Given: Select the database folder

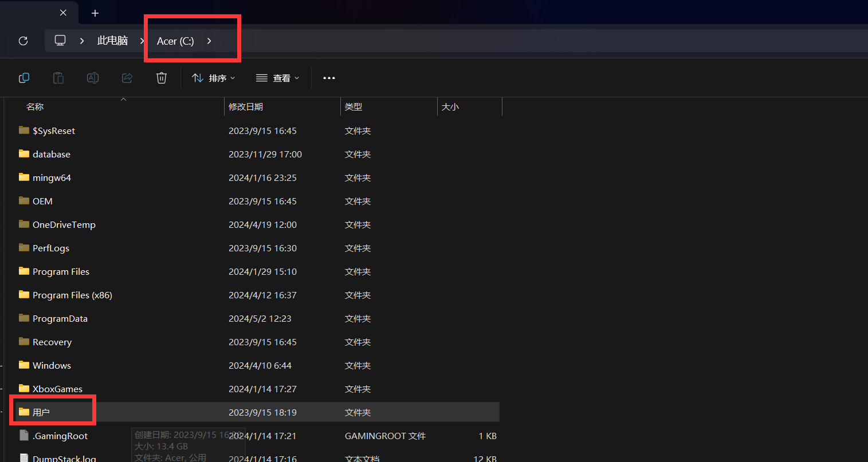Looking at the screenshot, I should coord(52,154).
